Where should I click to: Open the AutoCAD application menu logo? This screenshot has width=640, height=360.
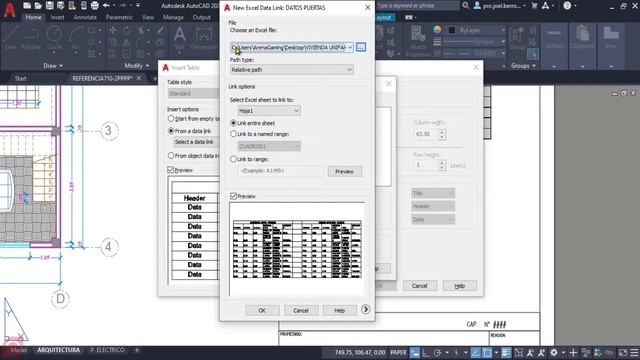(x=9, y=9)
